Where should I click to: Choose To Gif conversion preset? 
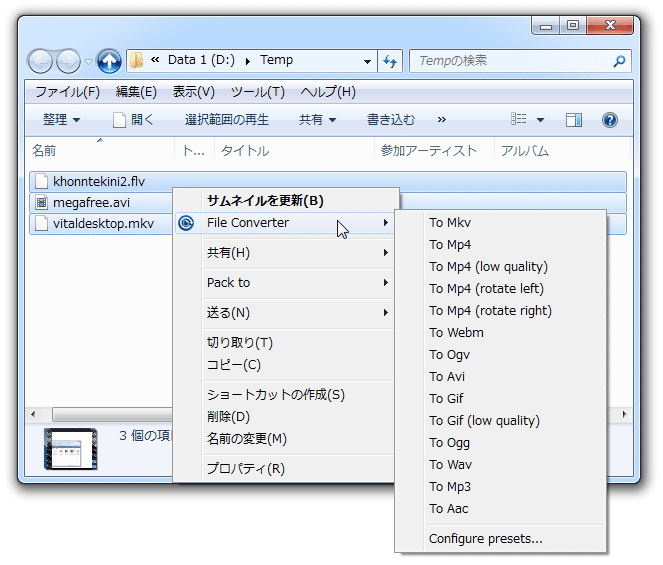click(500, 399)
